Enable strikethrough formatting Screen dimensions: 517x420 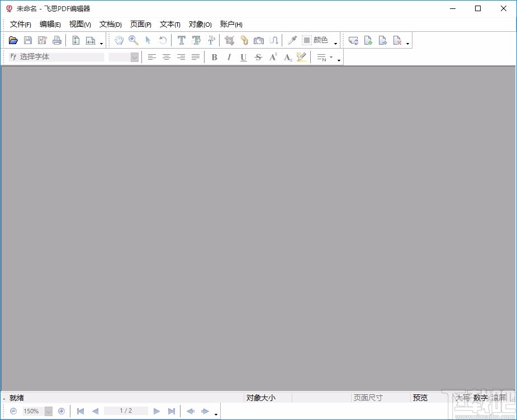[x=258, y=56]
